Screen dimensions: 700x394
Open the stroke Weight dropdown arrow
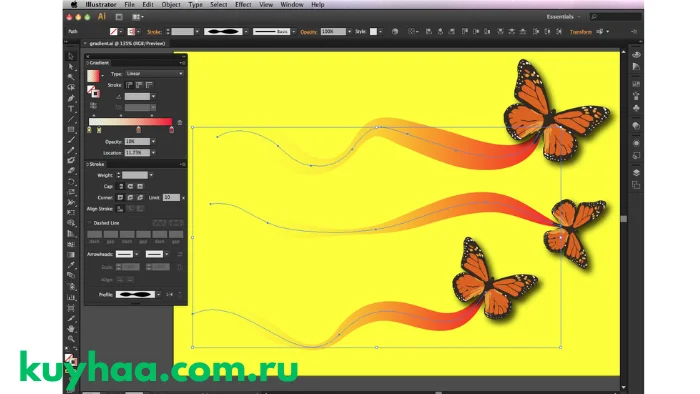[x=151, y=175]
